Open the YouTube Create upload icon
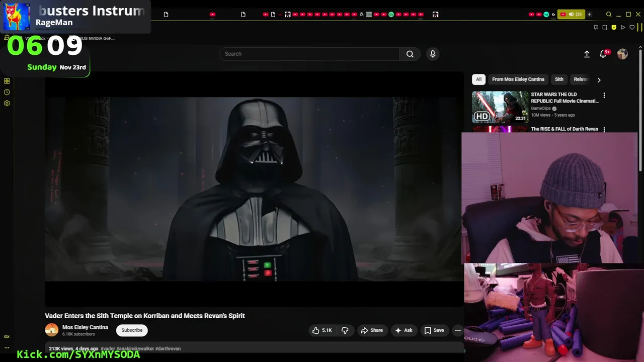The image size is (644, 362). pos(587,54)
